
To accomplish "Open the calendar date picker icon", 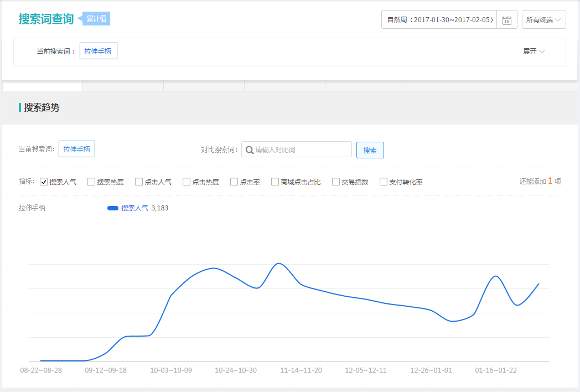I will point(506,20).
